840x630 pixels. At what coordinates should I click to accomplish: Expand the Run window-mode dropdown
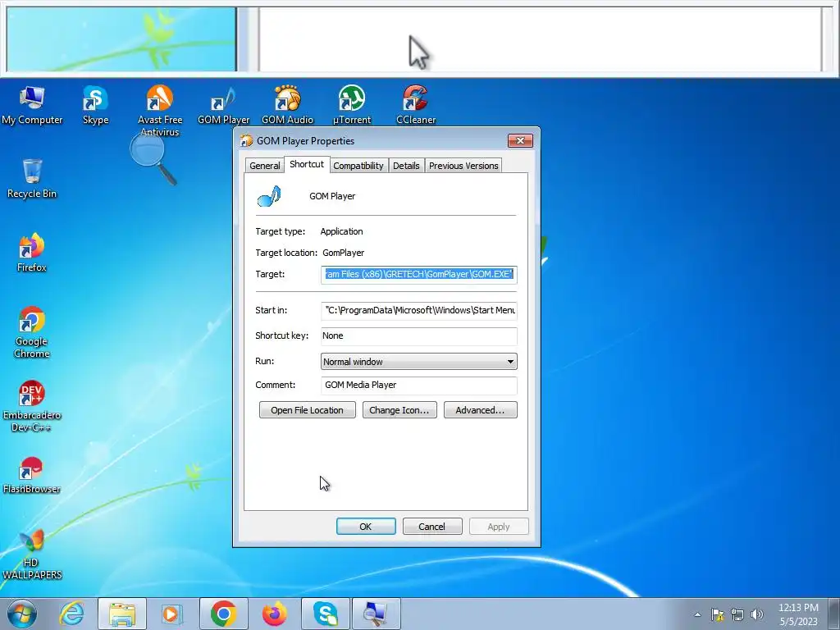coord(419,362)
